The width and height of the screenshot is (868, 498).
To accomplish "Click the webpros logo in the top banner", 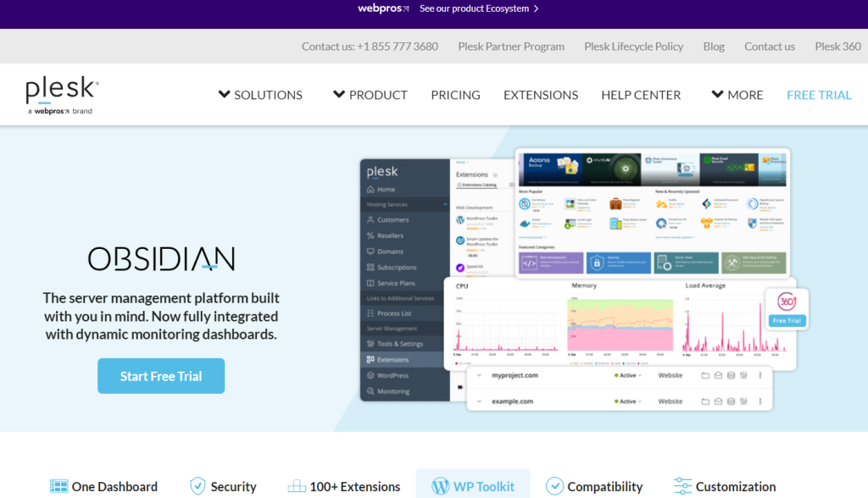I will [383, 8].
